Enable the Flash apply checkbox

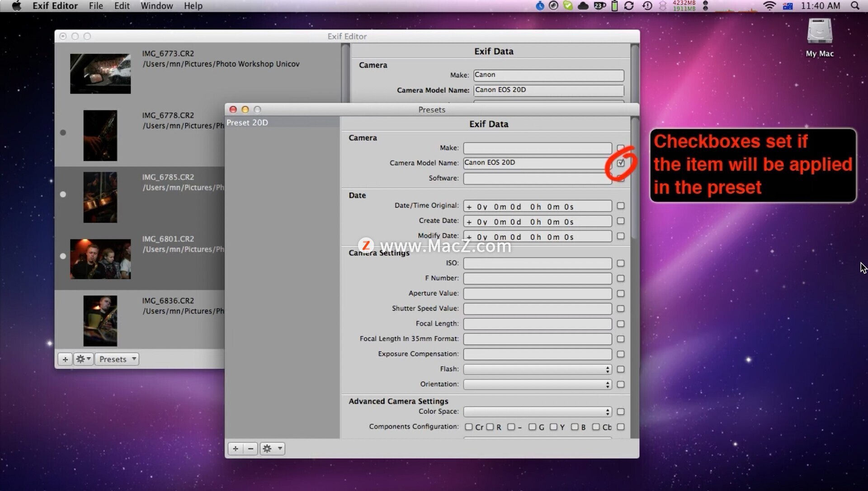[621, 369]
